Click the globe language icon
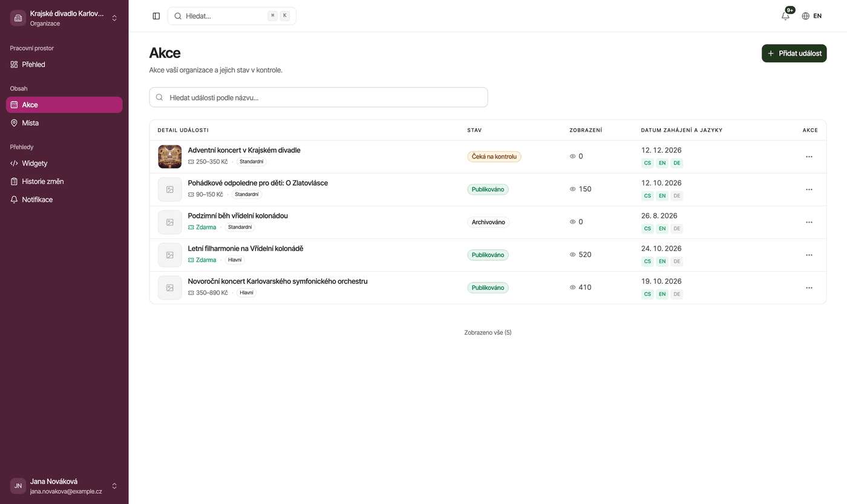 [805, 16]
